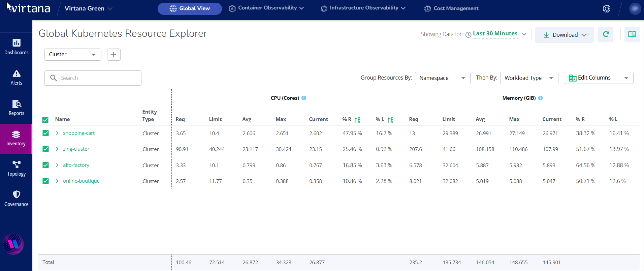Switch to Global View tab
The height and width of the screenshot is (271, 644).
point(190,8)
